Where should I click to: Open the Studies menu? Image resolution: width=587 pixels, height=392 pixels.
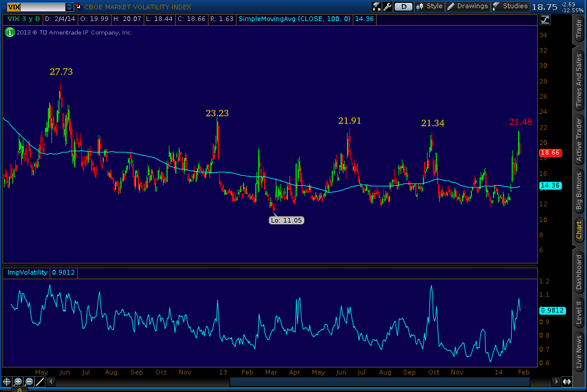pos(510,6)
